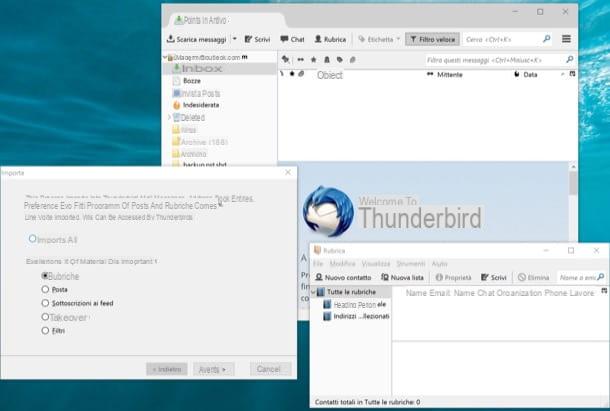Toggle attachment filter icon
610x411 pixels.
point(352,60)
